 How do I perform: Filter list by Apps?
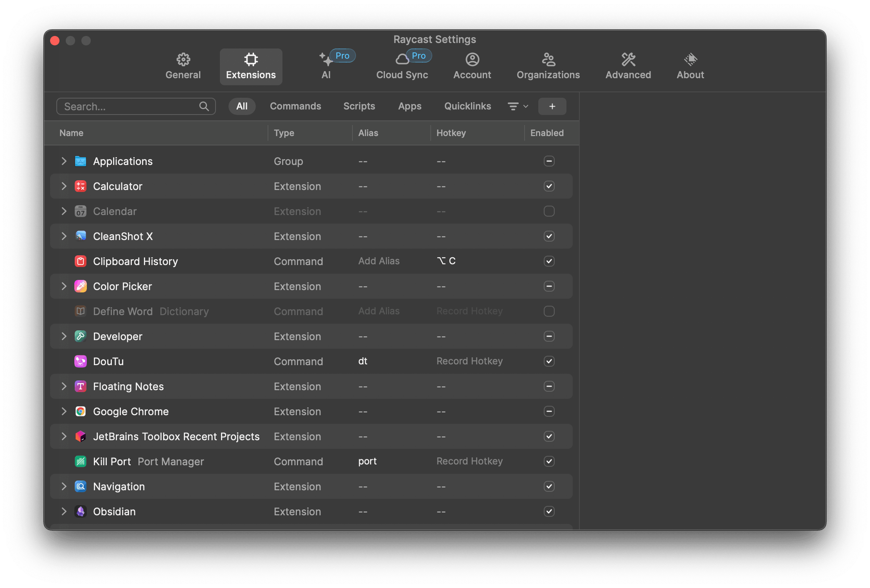coord(410,106)
